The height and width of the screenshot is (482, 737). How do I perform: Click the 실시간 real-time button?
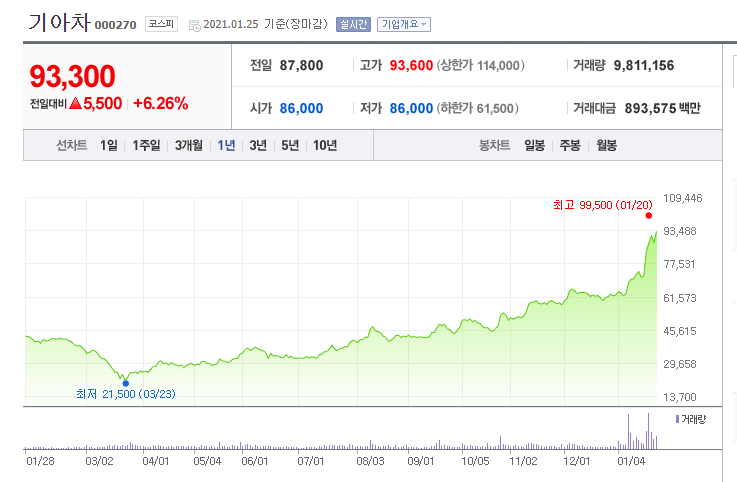pos(353,24)
